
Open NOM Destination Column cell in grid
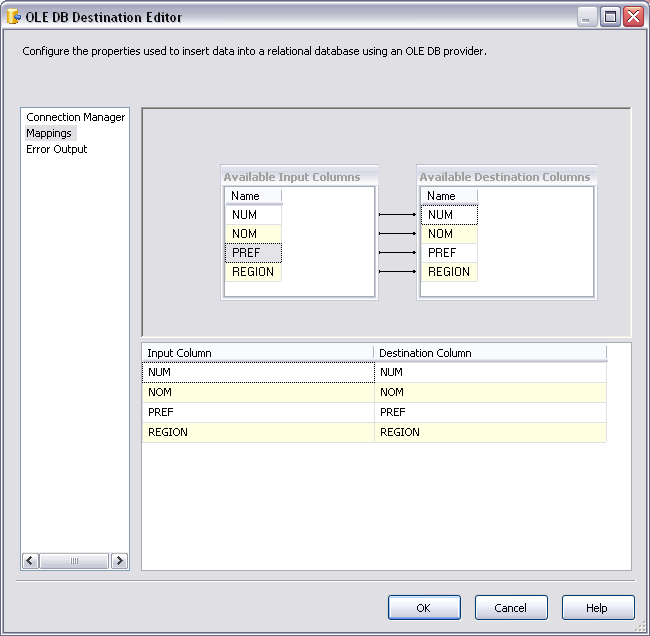[x=490, y=392]
